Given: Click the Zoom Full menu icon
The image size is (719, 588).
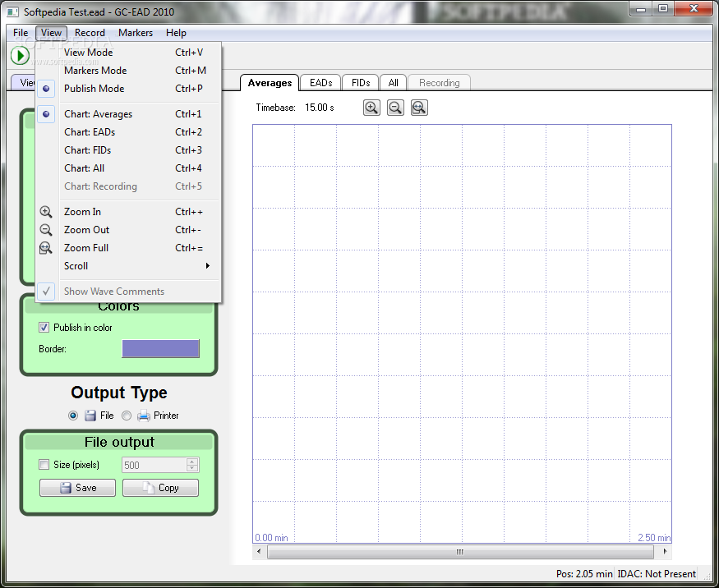Looking at the screenshot, I should [x=46, y=248].
